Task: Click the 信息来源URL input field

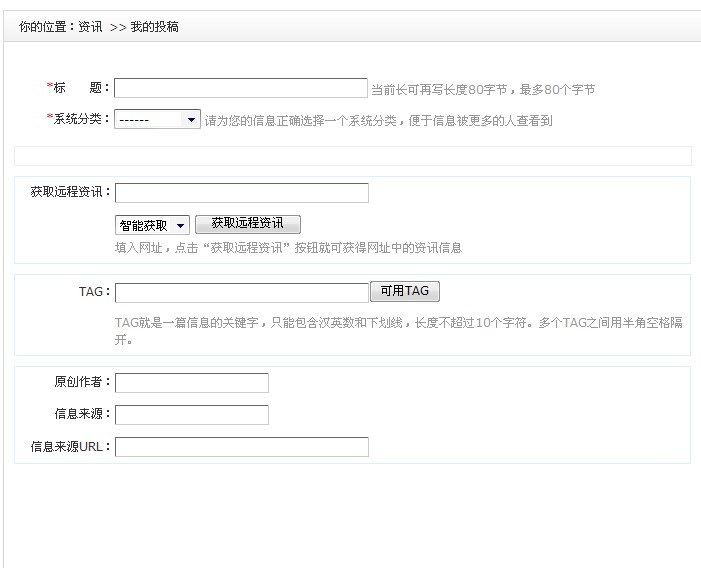Action: coord(242,447)
